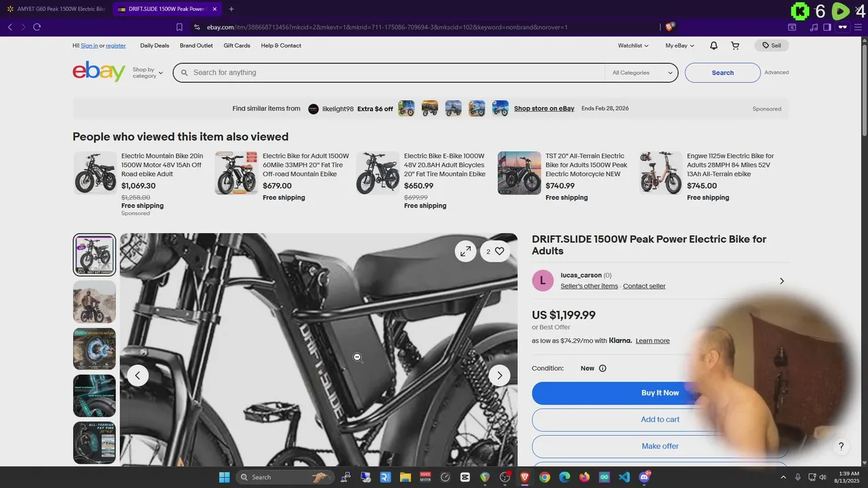Expand the Watchlist dropdown

(633, 45)
